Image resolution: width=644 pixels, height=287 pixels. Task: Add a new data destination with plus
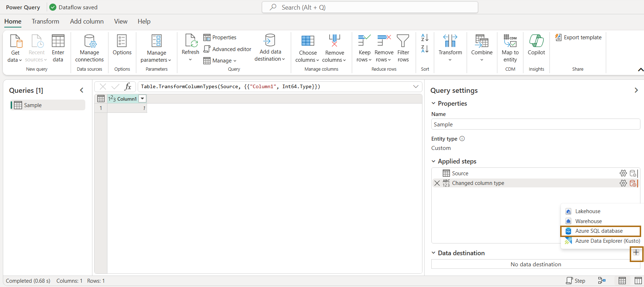pos(636,253)
